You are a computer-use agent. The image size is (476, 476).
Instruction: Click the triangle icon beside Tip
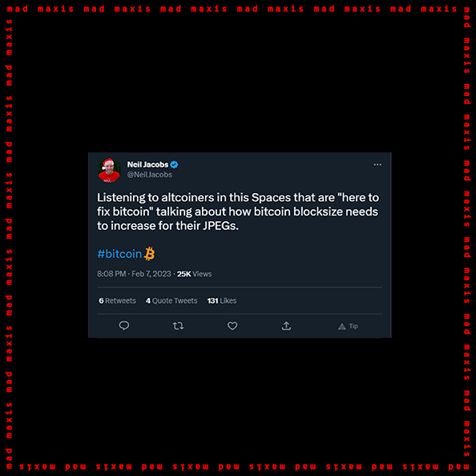[342, 326]
